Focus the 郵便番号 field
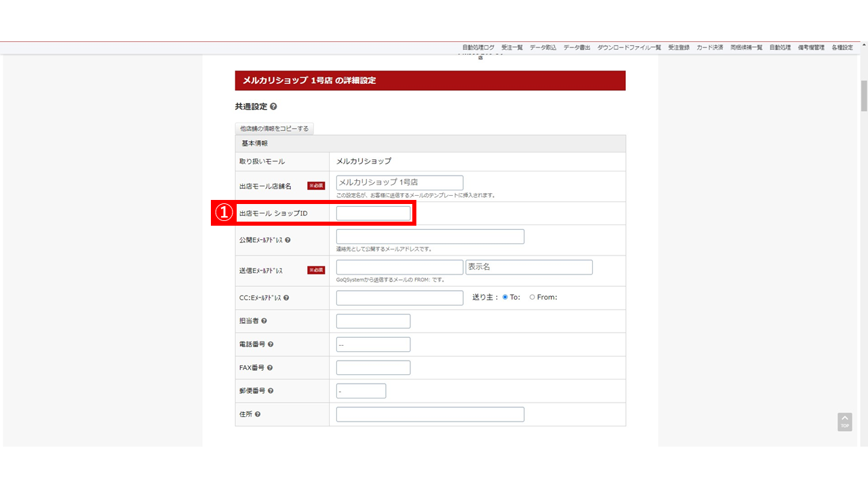The image size is (868, 488). click(x=361, y=391)
